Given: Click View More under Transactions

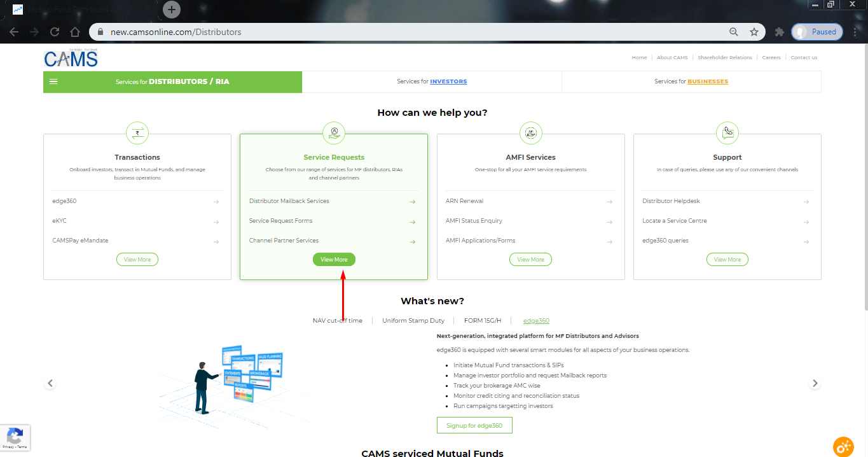Looking at the screenshot, I should tap(137, 260).
